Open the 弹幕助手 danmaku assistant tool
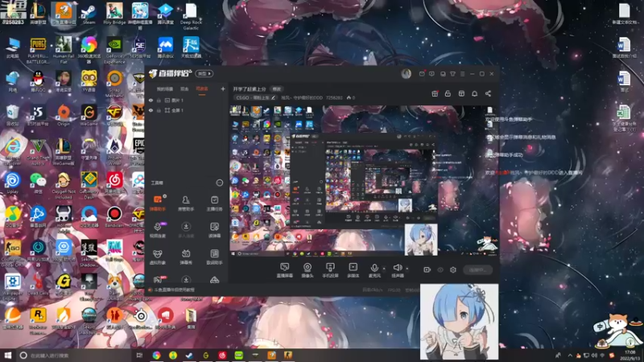Screen dimensions: 644x362 point(158,204)
